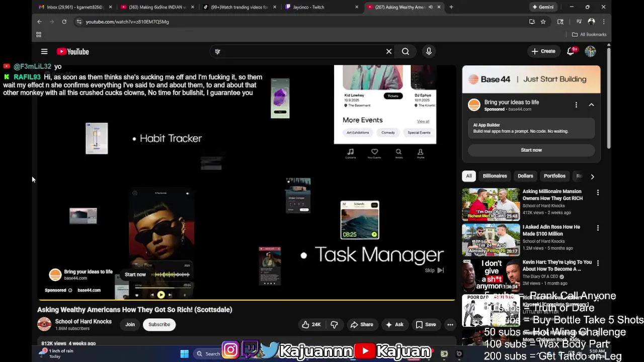Open the weather widget on taskbar
This screenshot has width=644, height=362.
56,353
